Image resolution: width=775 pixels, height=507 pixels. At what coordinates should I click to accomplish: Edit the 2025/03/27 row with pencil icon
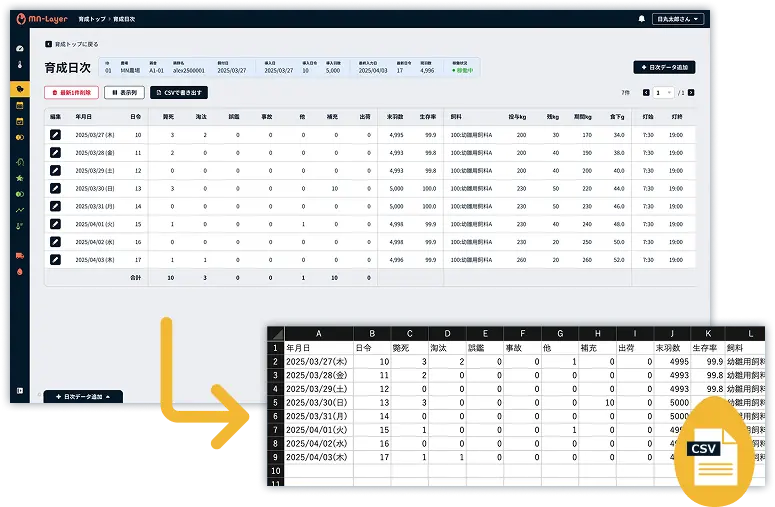[56, 134]
